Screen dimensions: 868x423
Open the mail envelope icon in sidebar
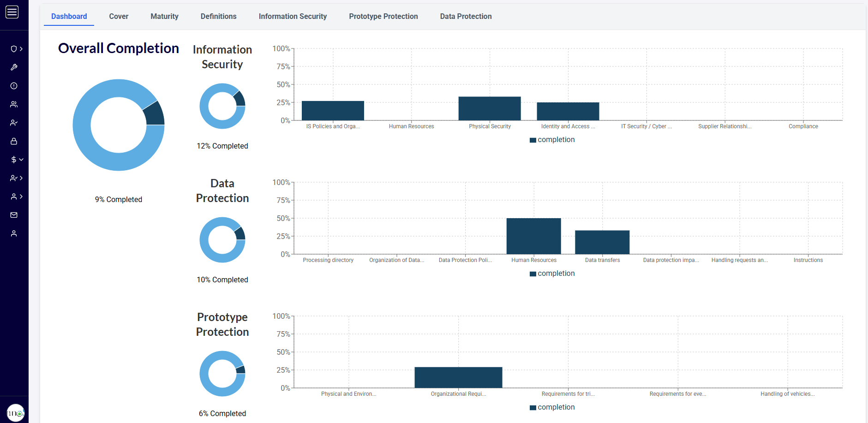click(14, 215)
